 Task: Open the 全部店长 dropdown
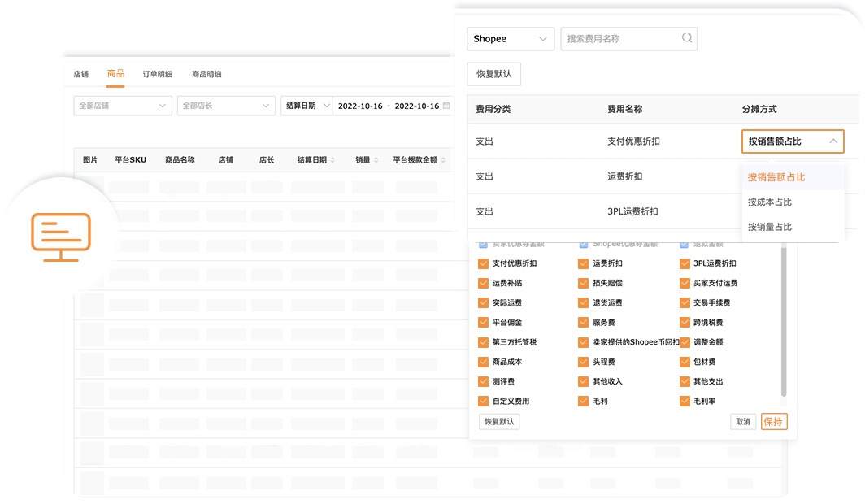[226, 106]
